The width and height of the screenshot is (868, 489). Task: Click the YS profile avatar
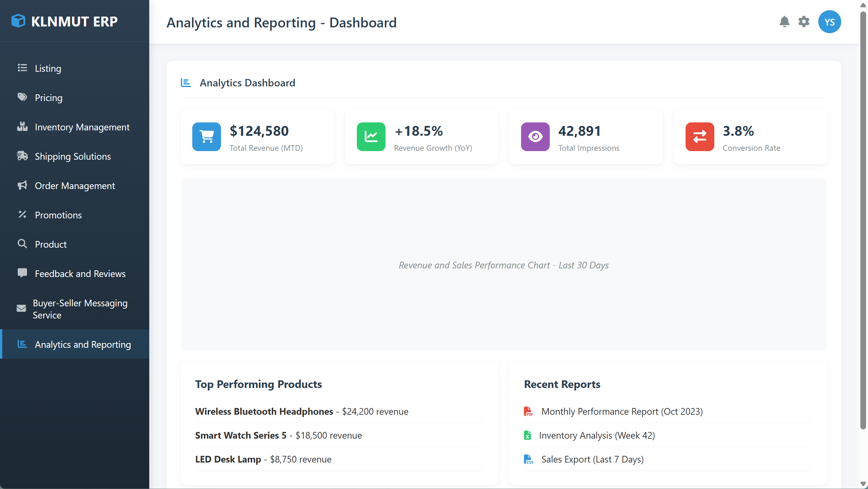pyautogui.click(x=830, y=21)
